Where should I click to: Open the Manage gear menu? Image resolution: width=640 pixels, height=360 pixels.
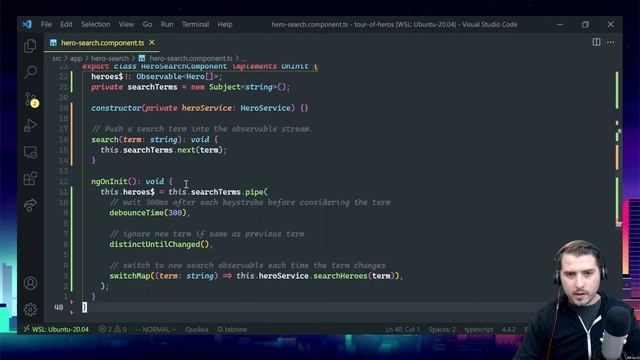point(30,309)
